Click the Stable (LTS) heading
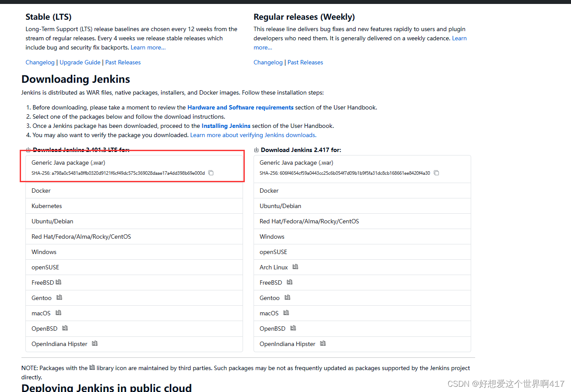Viewport: 571px width, 392px height. [x=49, y=17]
